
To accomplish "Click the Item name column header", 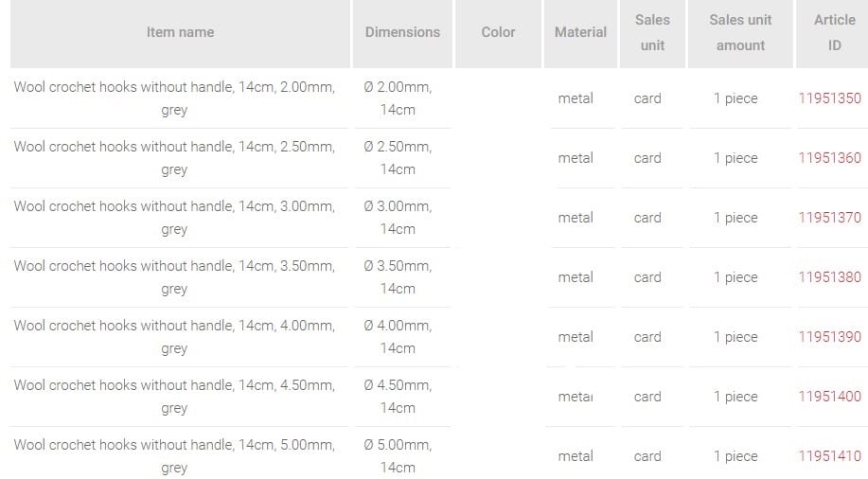I will point(180,32).
